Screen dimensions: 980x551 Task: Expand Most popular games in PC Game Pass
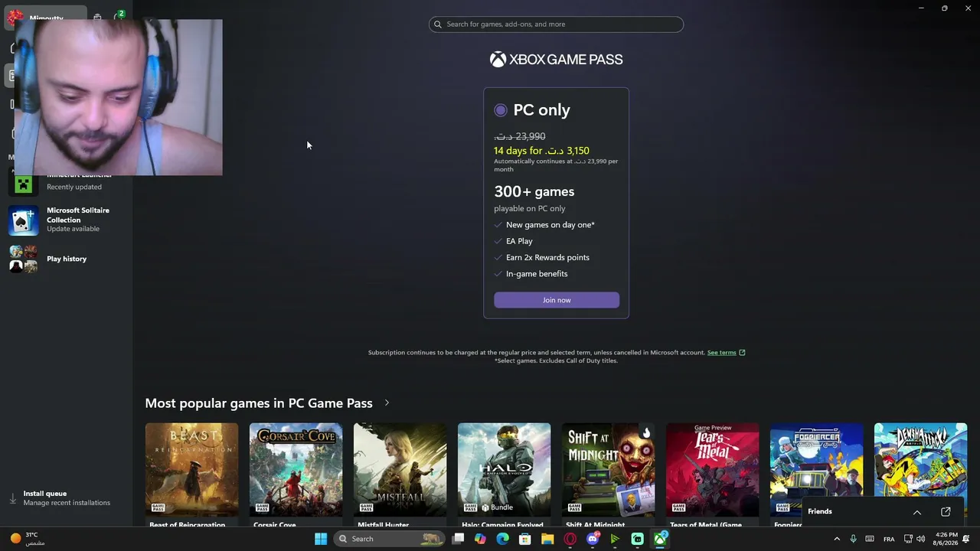387,403
